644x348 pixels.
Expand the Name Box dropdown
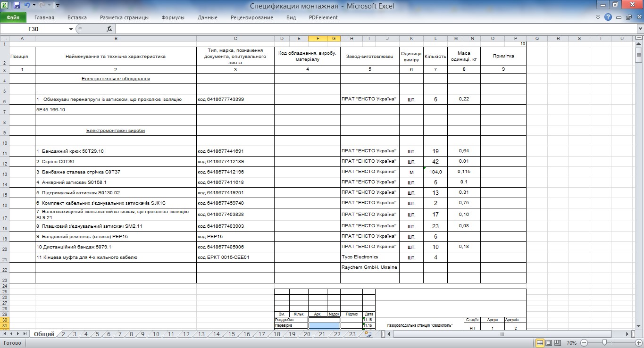point(71,29)
